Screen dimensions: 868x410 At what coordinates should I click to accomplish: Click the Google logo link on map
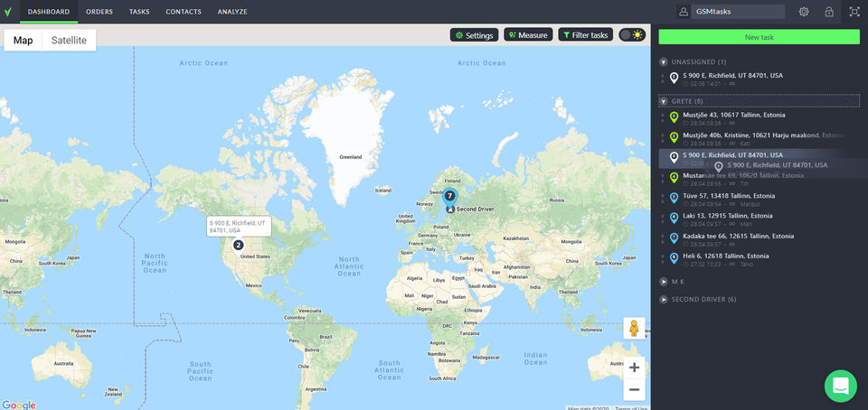(x=18, y=405)
